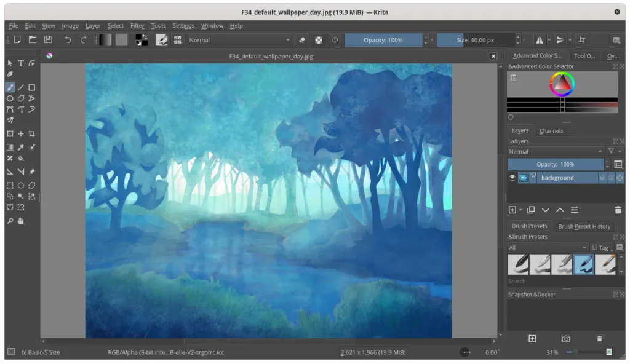Delete layer using the Layers trash icon
Viewport: 630px width, 364px height.
(618, 210)
